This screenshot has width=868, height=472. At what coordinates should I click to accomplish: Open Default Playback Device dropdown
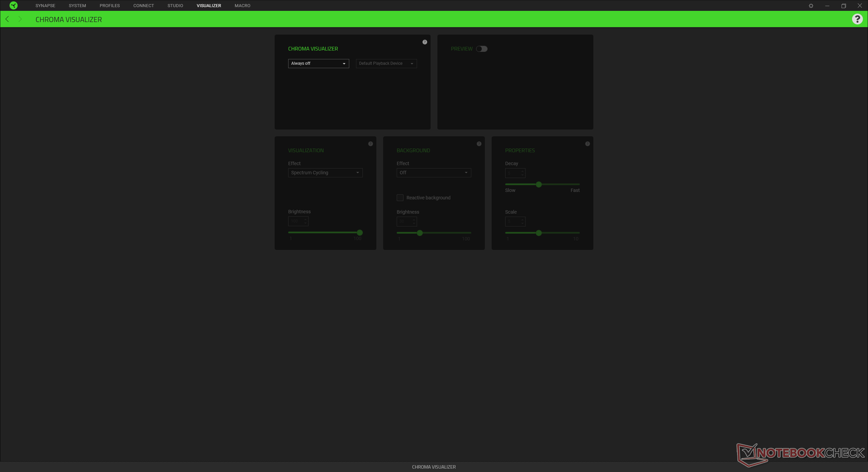(386, 63)
